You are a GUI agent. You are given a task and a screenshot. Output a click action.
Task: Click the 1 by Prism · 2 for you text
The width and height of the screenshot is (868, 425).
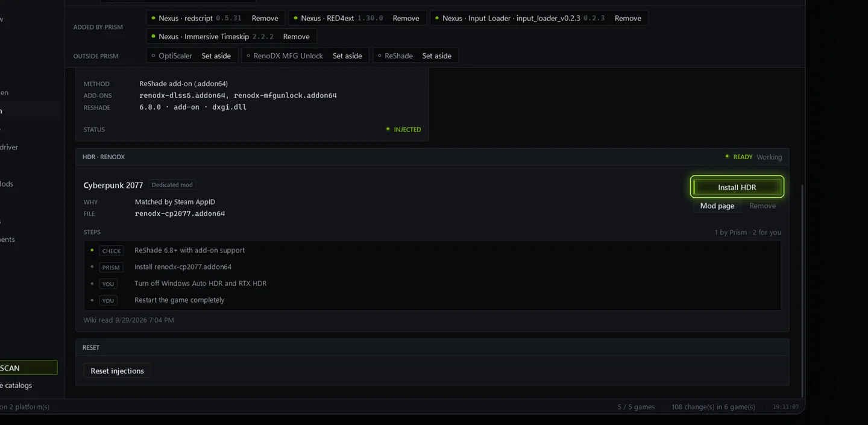747,232
